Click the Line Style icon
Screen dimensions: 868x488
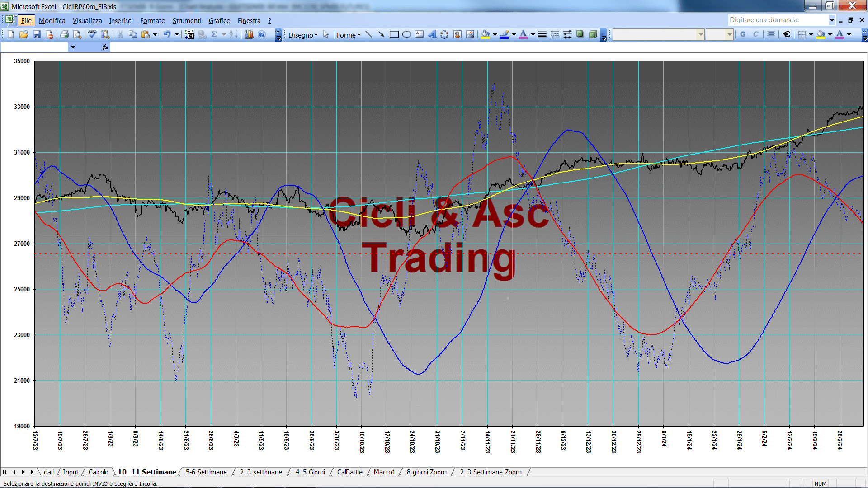542,34
